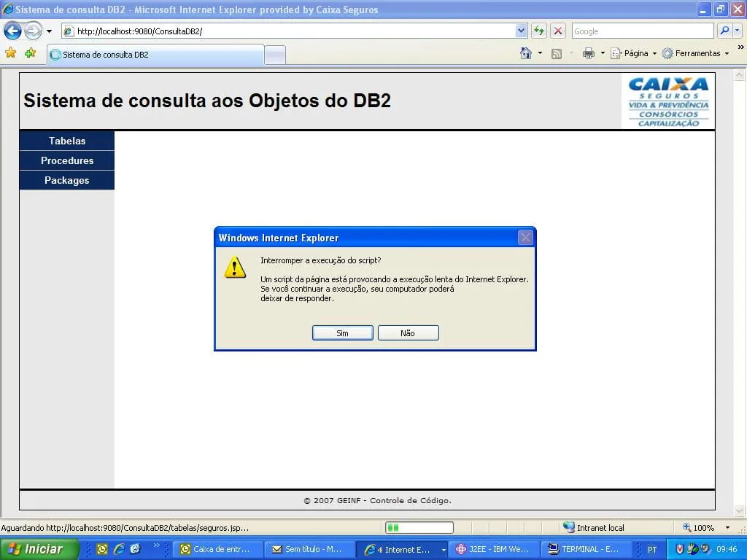The width and height of the screenshot is (747, 560).
Task: Click the Add to Favorites icon
Action: pos(30,52)
